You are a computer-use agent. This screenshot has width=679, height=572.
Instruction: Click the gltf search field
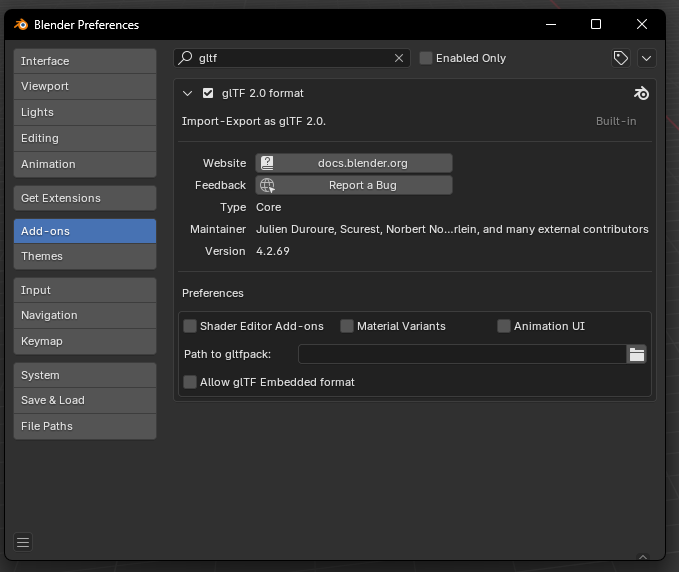tap(292, 58)
